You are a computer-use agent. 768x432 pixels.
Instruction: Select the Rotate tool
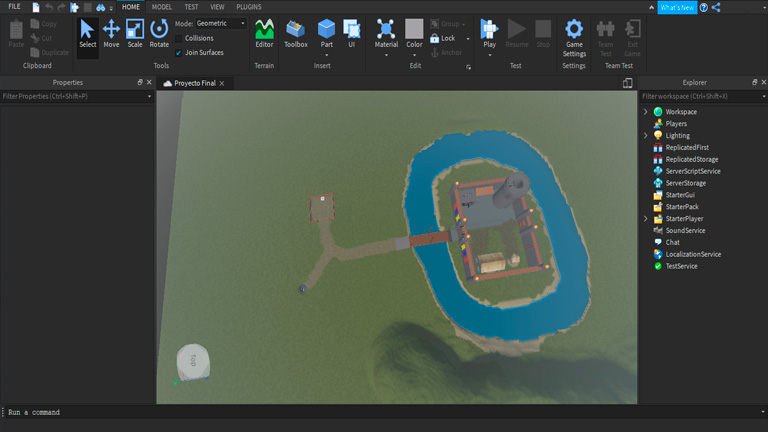click(x=159, y=33)
